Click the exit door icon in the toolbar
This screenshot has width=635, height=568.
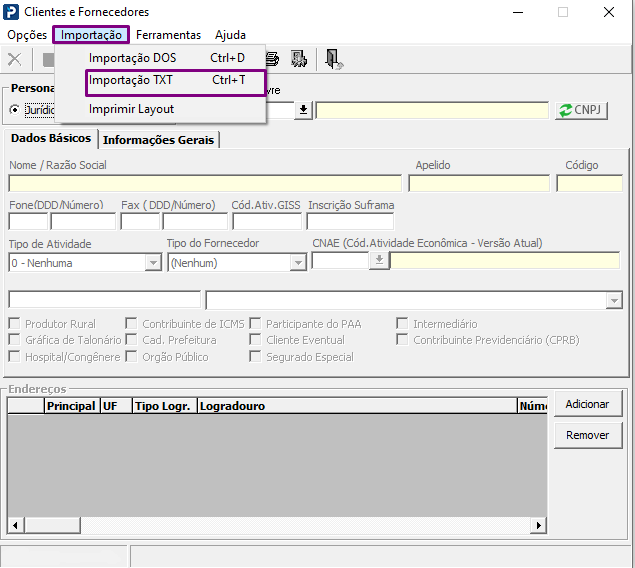click(x=333, y=59)
